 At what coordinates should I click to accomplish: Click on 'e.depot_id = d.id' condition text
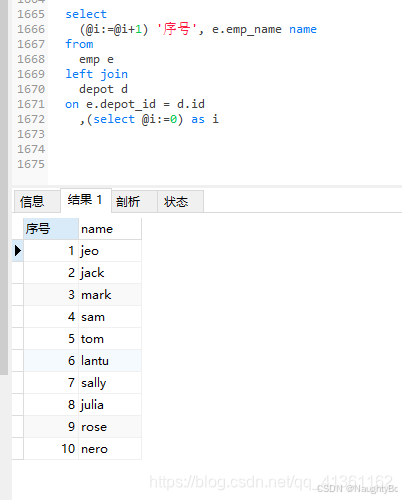coord(145,104)
